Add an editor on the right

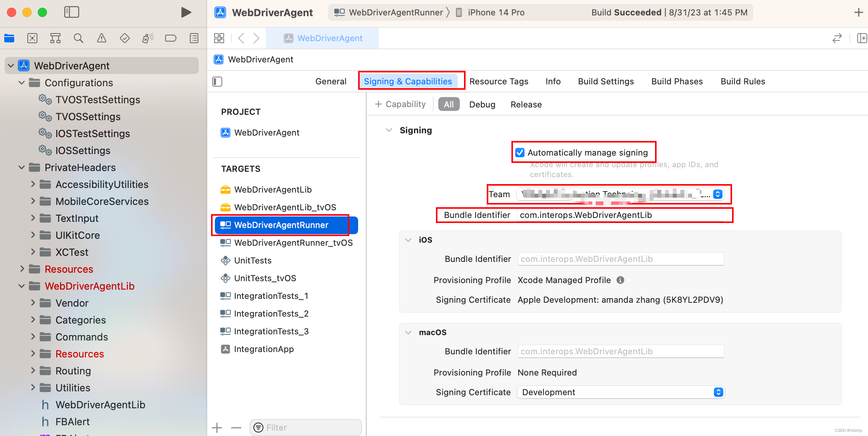point(862,38)
